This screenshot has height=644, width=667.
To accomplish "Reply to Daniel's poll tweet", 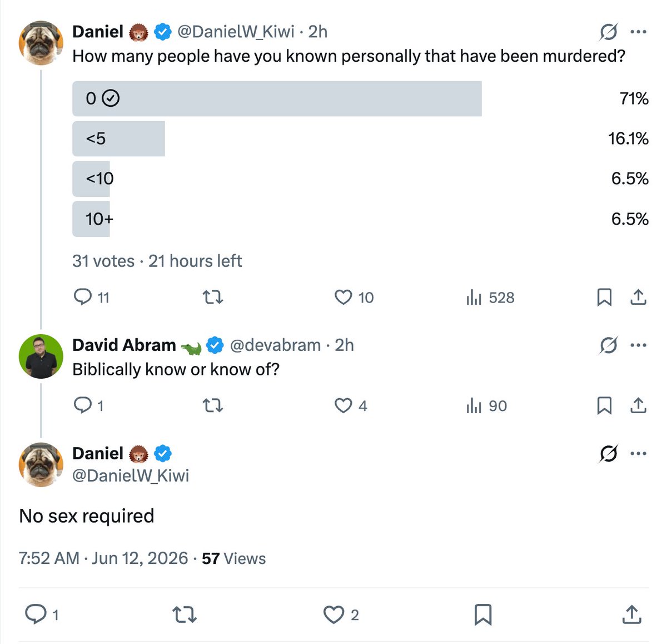I will [91, 298].
